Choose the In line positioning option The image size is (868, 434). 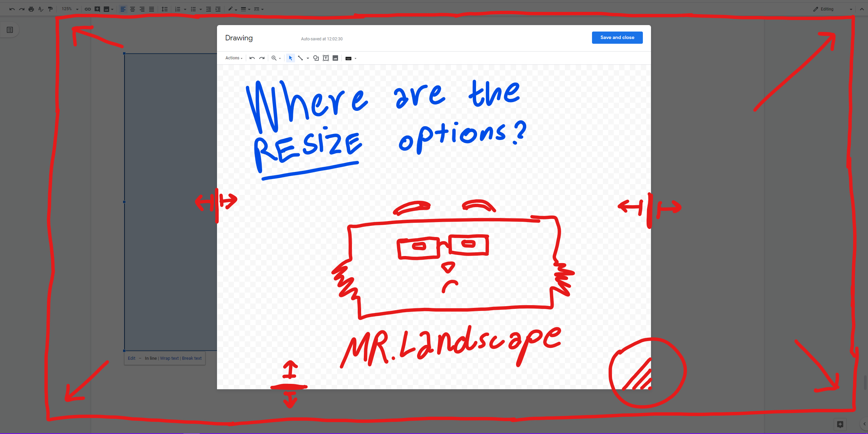151,358
